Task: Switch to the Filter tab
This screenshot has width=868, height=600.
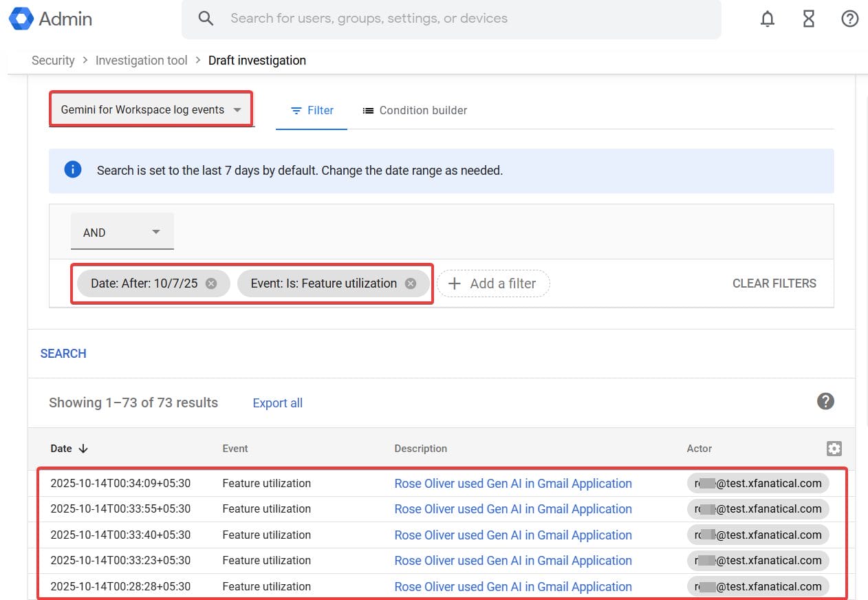Action: point(312,110)
